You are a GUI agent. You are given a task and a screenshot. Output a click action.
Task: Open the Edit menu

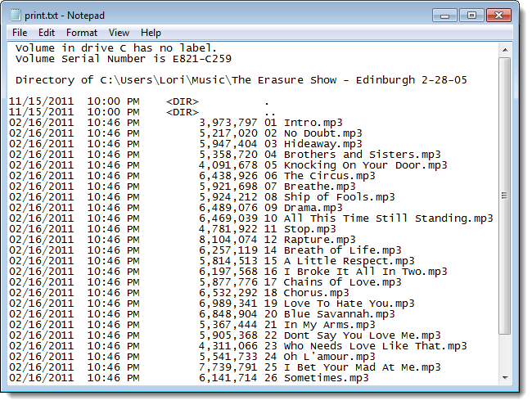point(47,33)
